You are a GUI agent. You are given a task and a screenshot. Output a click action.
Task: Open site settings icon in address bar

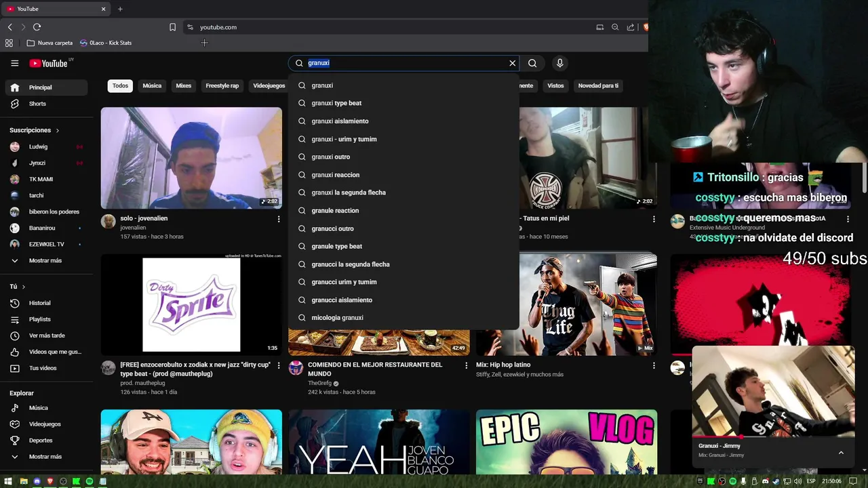tap(190, 27)
